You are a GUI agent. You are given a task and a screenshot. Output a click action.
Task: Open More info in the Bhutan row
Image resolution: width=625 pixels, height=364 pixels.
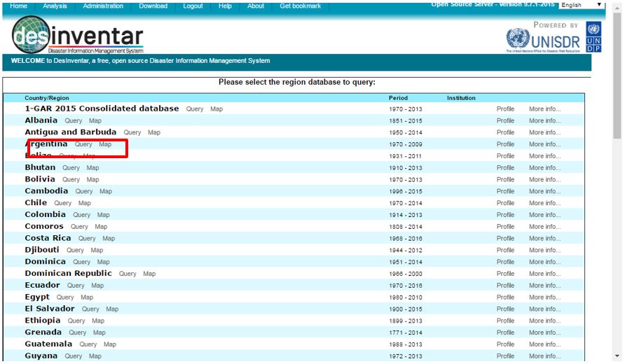coord(544,168)
